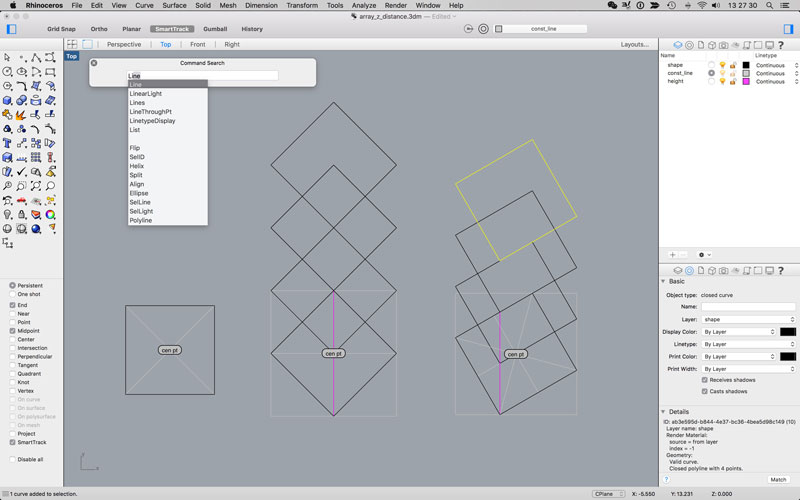The image size is (800, 500).
Task: Make the shape layer current
Action: (x=711, y=65)
